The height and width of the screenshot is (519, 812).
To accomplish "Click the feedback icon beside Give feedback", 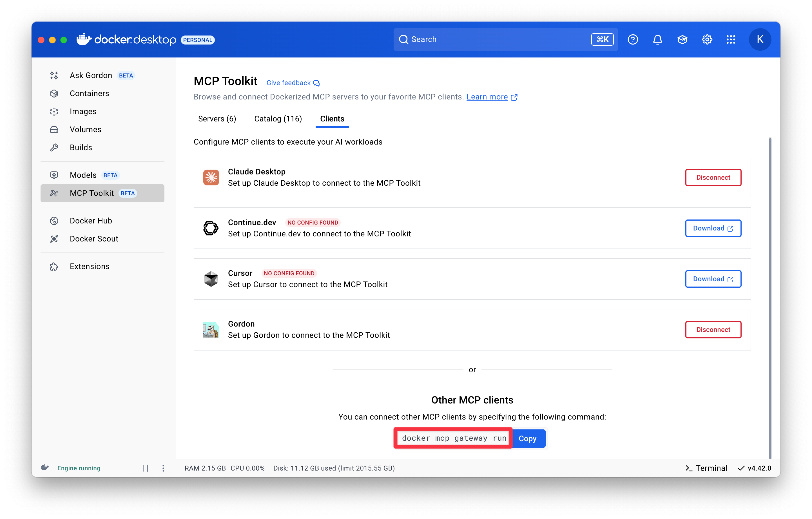I will click(316, 83).
